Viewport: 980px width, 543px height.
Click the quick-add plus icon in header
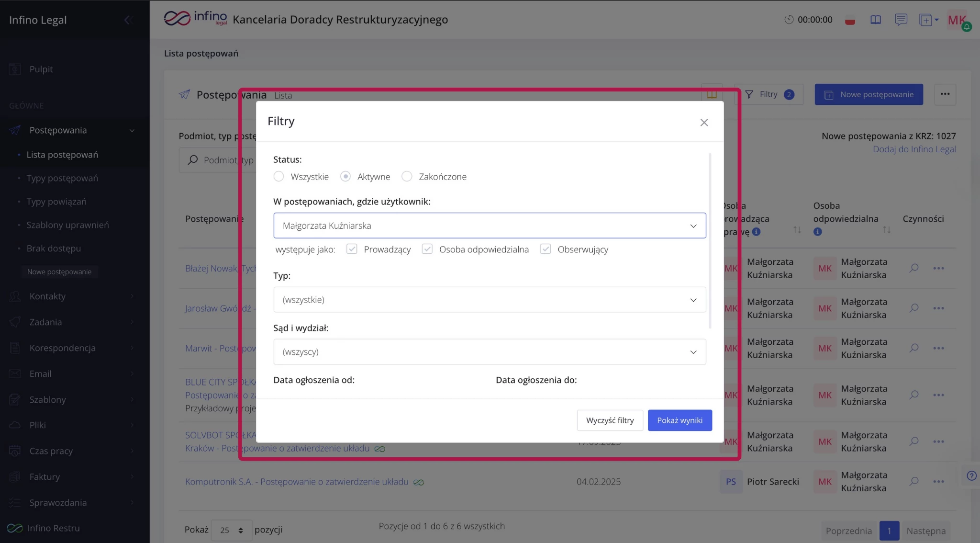click(925, 20)
